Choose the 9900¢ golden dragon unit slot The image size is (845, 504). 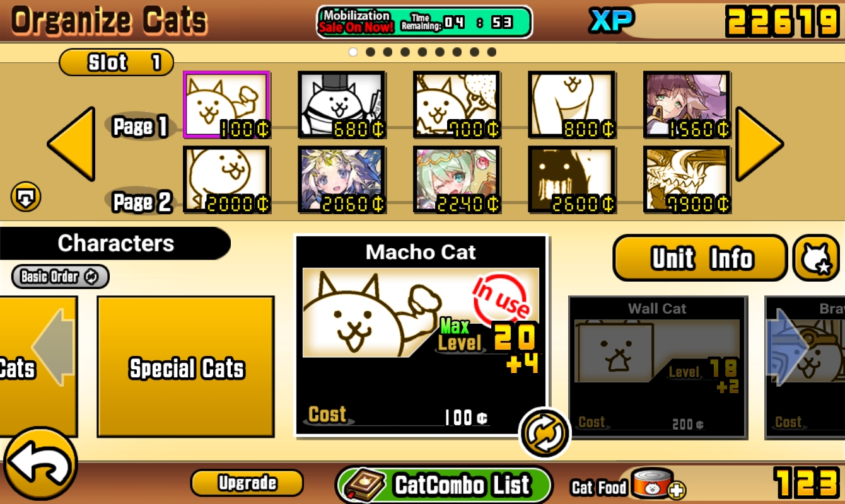[687, 179]
